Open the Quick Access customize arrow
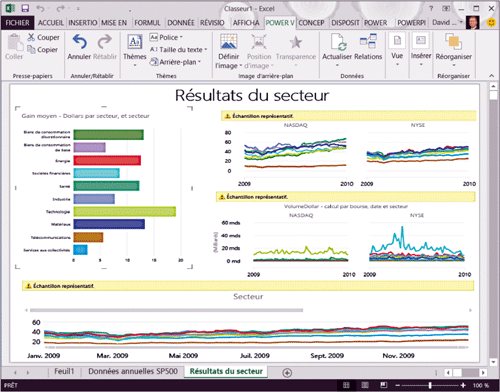The width and height of the screenshot is (500, 392). (78, 9)
